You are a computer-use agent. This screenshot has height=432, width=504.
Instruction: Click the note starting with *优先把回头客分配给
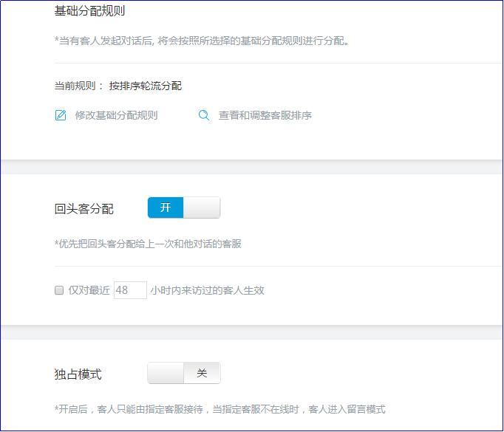click(x=148, y=244)
